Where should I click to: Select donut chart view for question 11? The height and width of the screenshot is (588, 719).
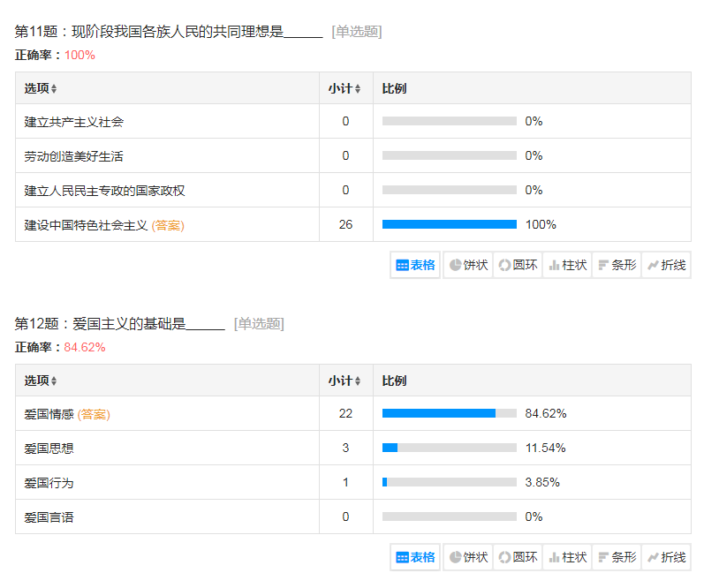pos(518,265)
